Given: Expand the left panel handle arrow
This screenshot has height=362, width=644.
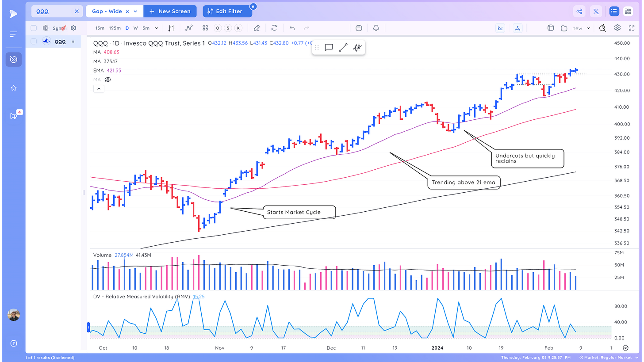Looking at the screenshot, I should click(88, 328).
